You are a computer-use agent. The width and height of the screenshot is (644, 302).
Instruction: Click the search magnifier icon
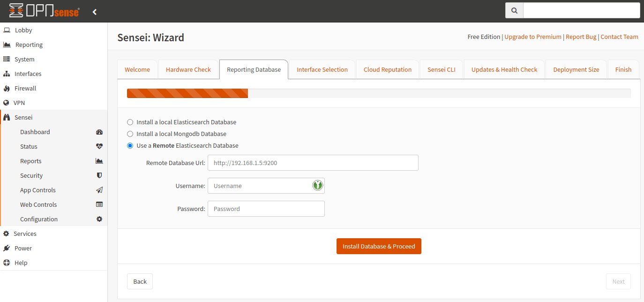point(514,10)
